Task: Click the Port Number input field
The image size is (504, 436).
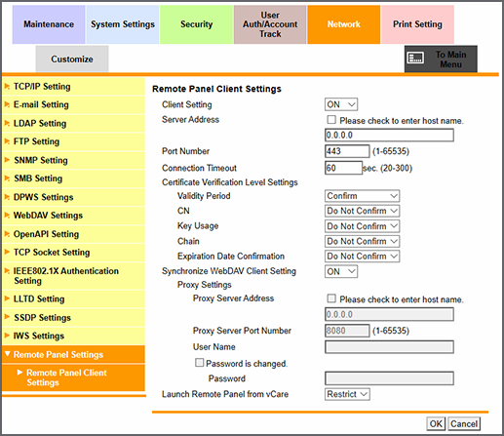Action: pos(347,151)
